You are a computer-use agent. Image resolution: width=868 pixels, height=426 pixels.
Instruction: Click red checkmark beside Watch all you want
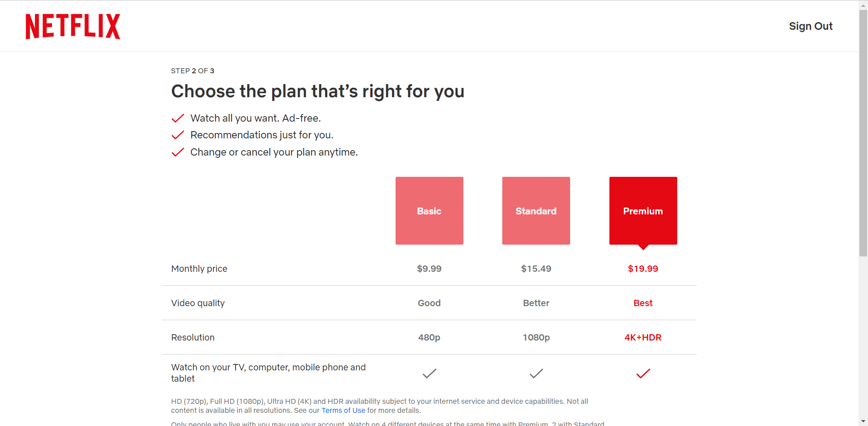(x=178, y=118)
